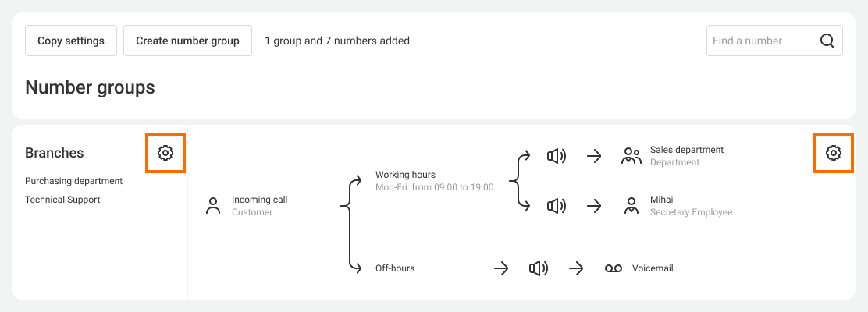This screenshot has width=868, height=312.
Task: Click the Mihai employee icon
Action: [631, 206]
